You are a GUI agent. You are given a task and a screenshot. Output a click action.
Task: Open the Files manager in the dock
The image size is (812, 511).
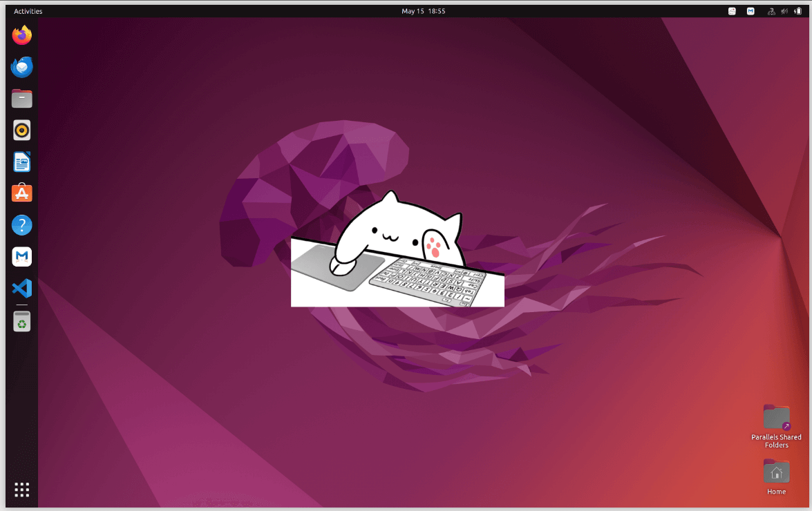(x=21, y=98)
